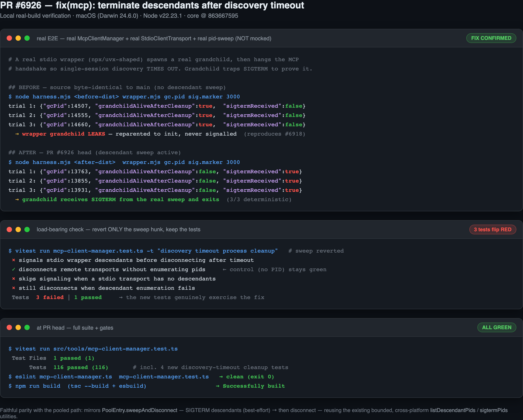Click the 'Local real-build verification' subtitle line

[119, 16]
